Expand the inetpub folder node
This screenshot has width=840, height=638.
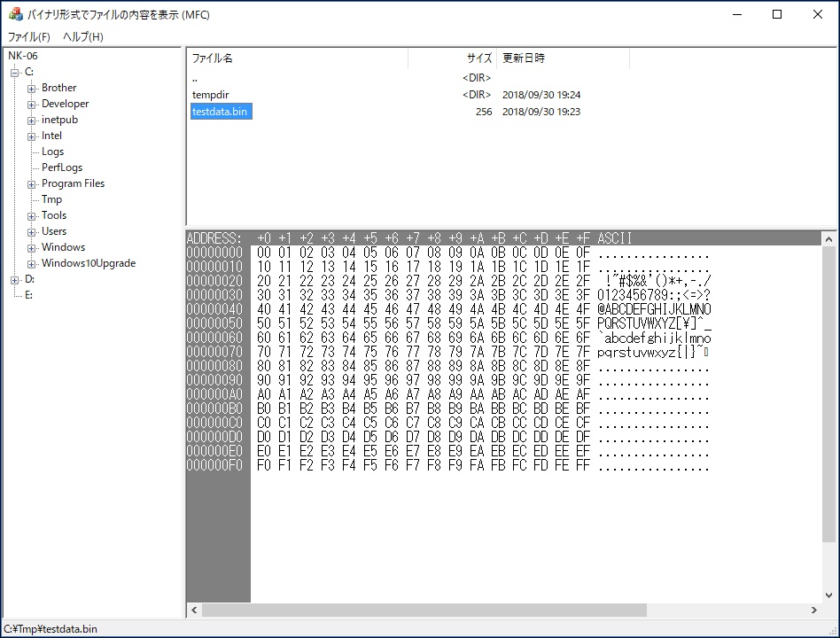click(32, 121)
